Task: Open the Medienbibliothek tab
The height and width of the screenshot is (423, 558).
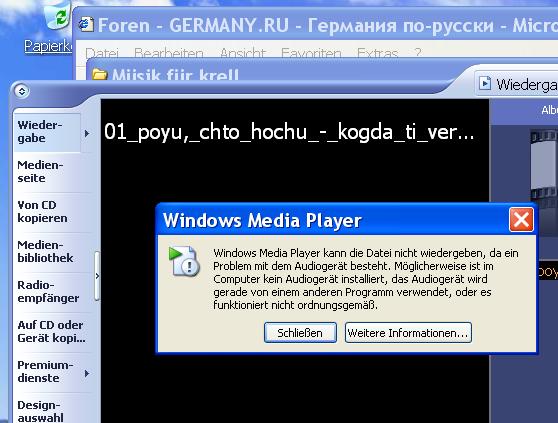Action: pyautogui.click(x=46, y=252)
